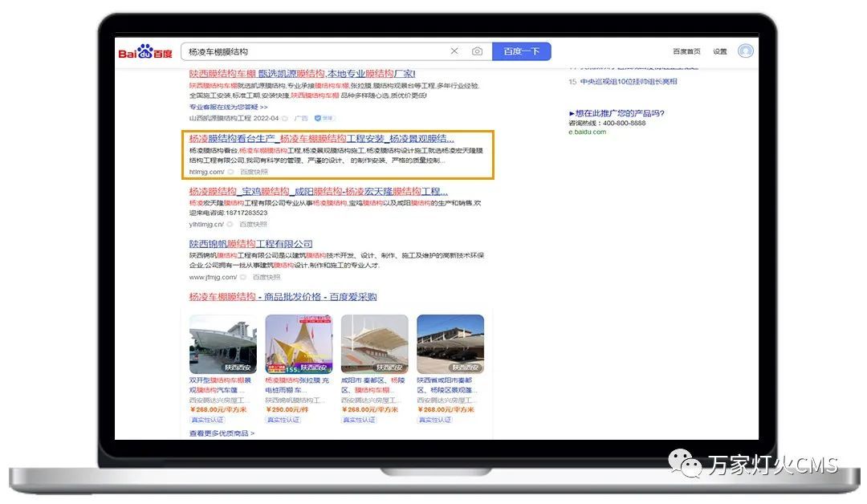The width and height of the screenshot is (867, 504).
Task: Click the user avatar icon
Action: click(746, 51)
